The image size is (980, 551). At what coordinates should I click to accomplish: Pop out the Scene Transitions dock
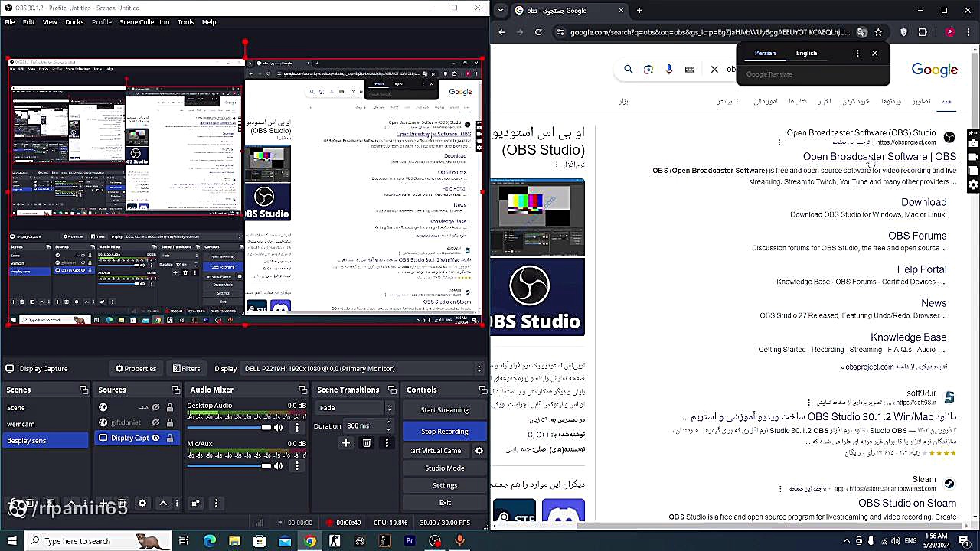click(x=392, y=390)
